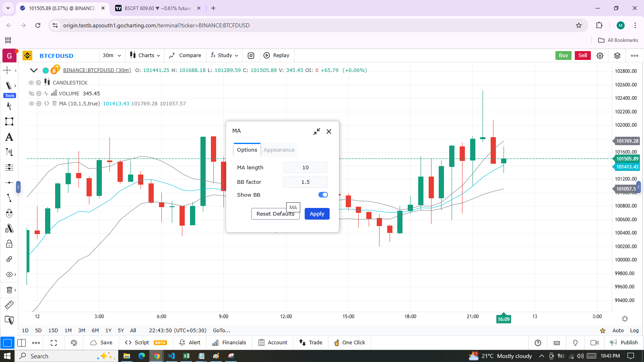Image resolution: width=644 pixels, height=362 pixels.
Task: Select the text annotation tool
Action: coord(9,137)
